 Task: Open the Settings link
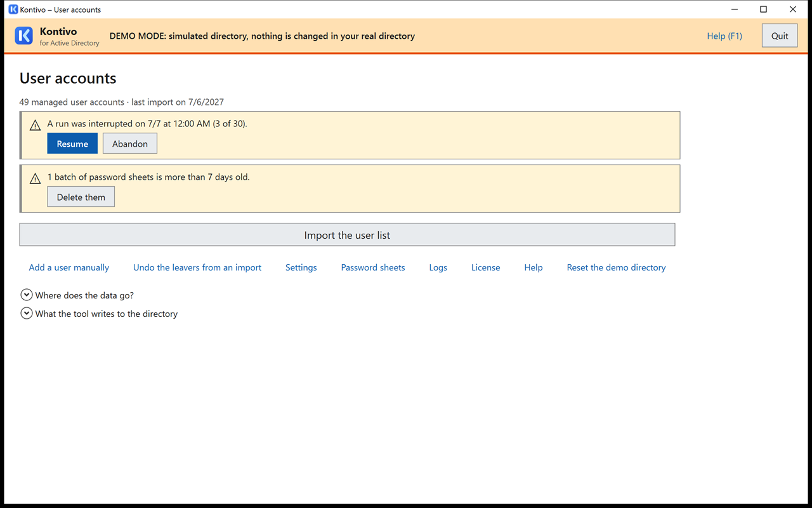coord(301,267)
